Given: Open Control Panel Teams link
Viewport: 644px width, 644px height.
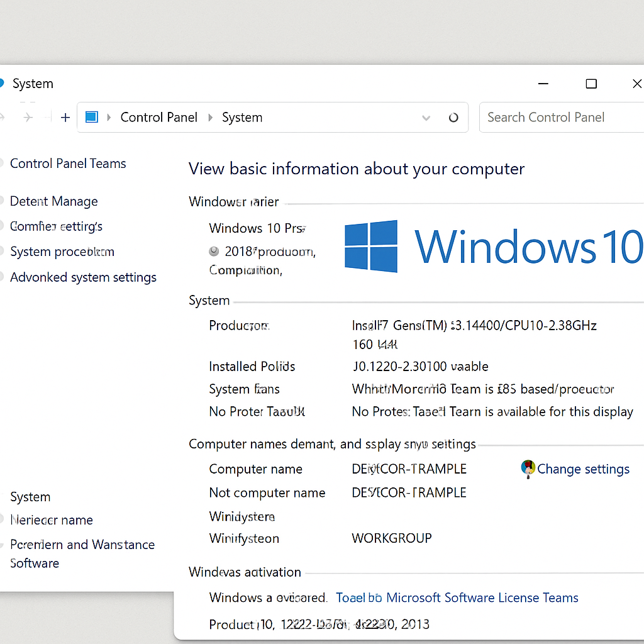Looking at the screenshot, I should click(68, 164).
